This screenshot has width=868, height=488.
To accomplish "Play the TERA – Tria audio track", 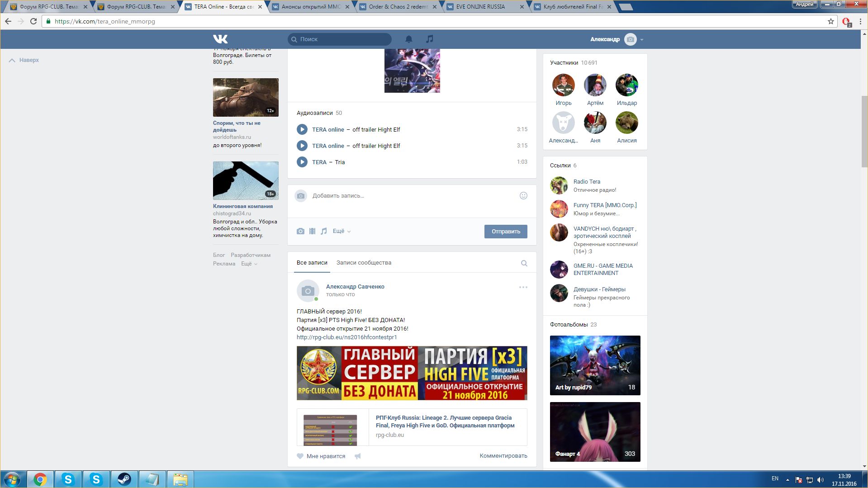I will pos(302,162).
